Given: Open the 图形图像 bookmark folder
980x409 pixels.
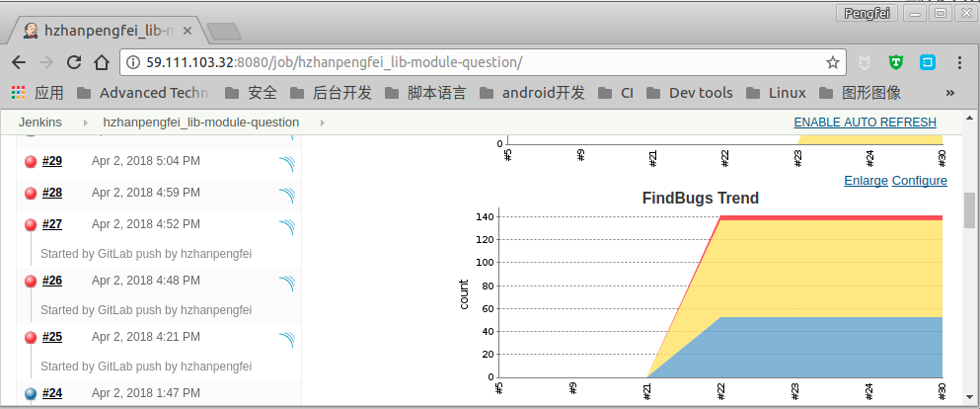Looking at the screenshot, I should 860,93.
